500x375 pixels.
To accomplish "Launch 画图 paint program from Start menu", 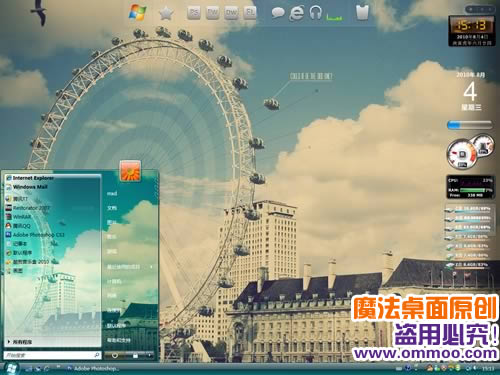I will (x=15, y=271).
